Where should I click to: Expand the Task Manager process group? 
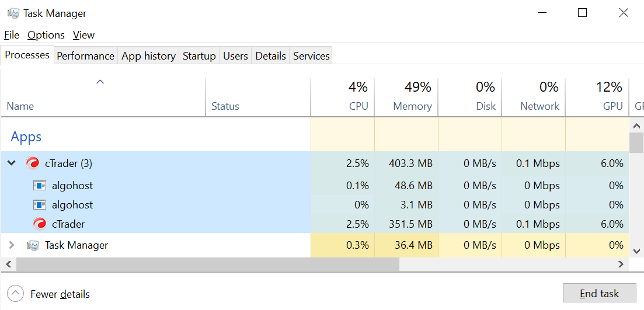(x=12, y=245)
